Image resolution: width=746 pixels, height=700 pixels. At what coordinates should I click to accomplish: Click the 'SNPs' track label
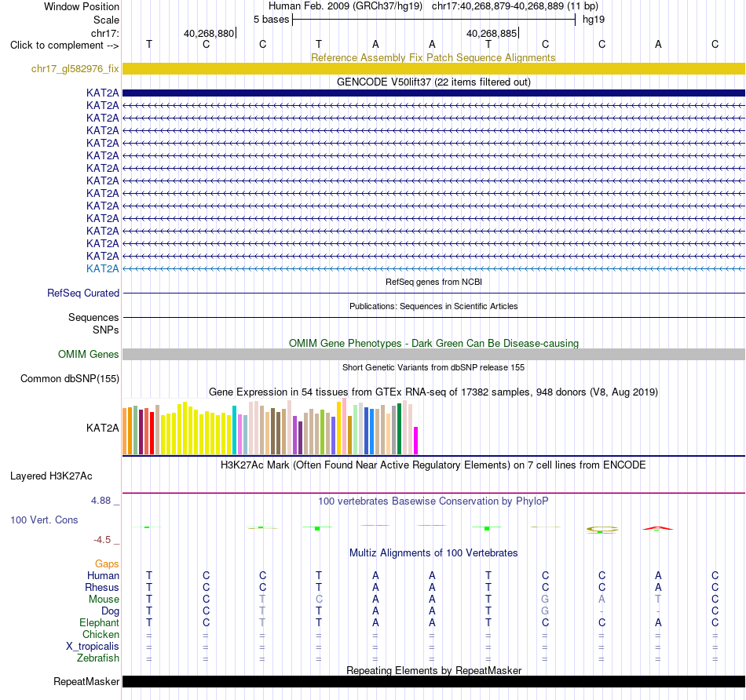[106, 330]
